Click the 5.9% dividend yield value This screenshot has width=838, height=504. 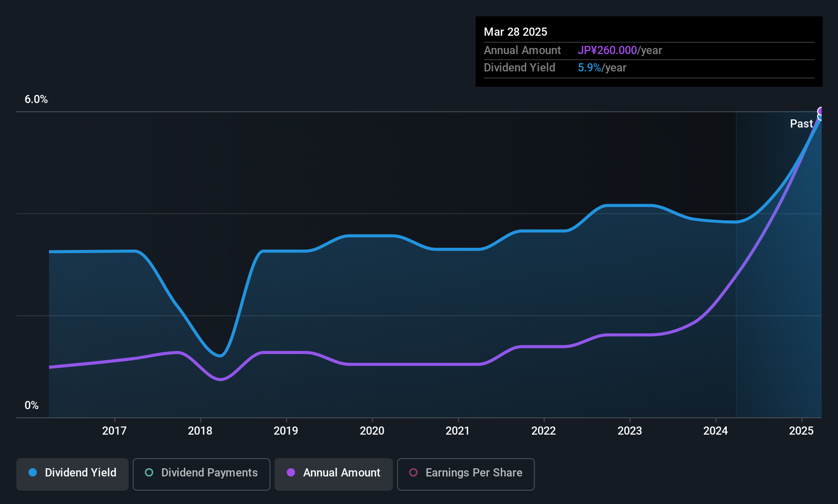point(589,67)
